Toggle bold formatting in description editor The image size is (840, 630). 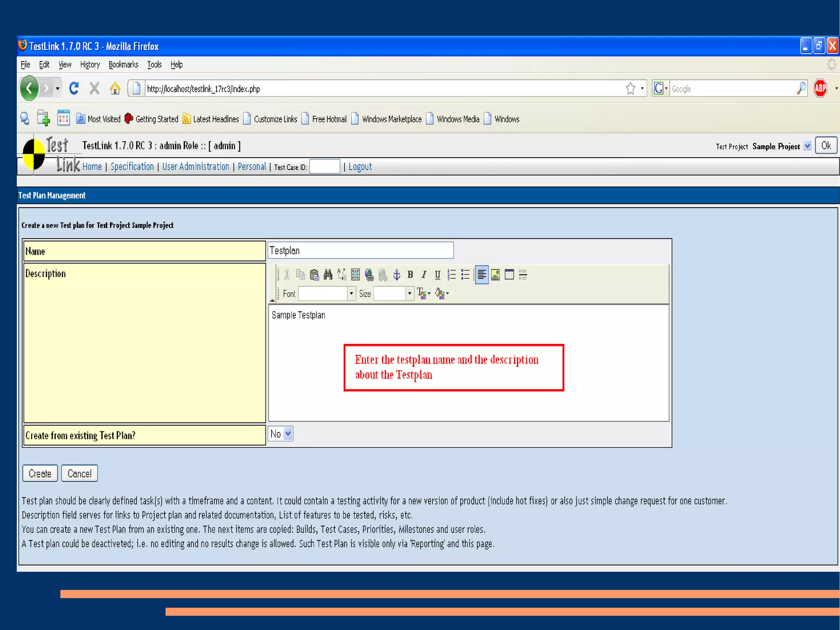[410, 275]
